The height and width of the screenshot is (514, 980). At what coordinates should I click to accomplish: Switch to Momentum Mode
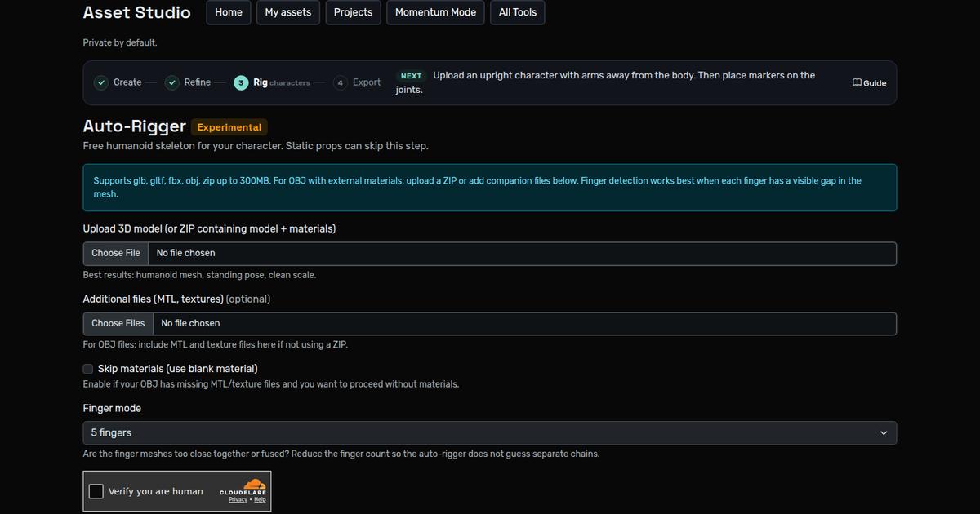click(435, 13)
